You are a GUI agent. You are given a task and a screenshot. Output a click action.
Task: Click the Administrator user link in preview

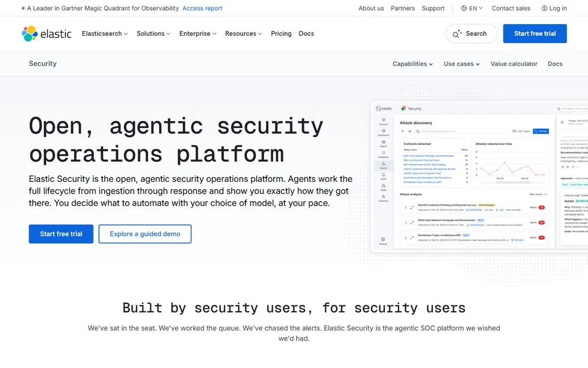477,225
